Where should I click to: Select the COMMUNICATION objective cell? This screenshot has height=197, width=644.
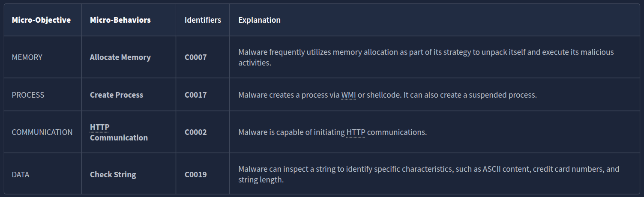coord(42,132)
